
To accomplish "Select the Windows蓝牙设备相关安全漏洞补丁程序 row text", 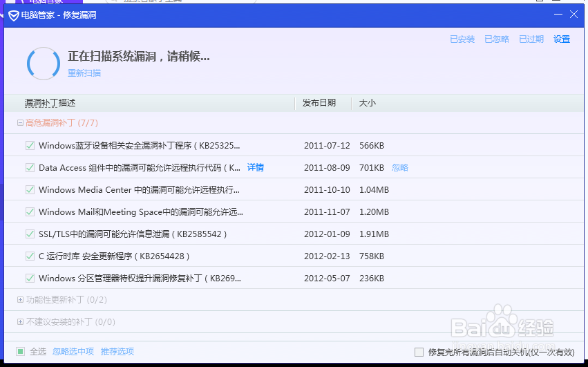I will click(139, 146).
